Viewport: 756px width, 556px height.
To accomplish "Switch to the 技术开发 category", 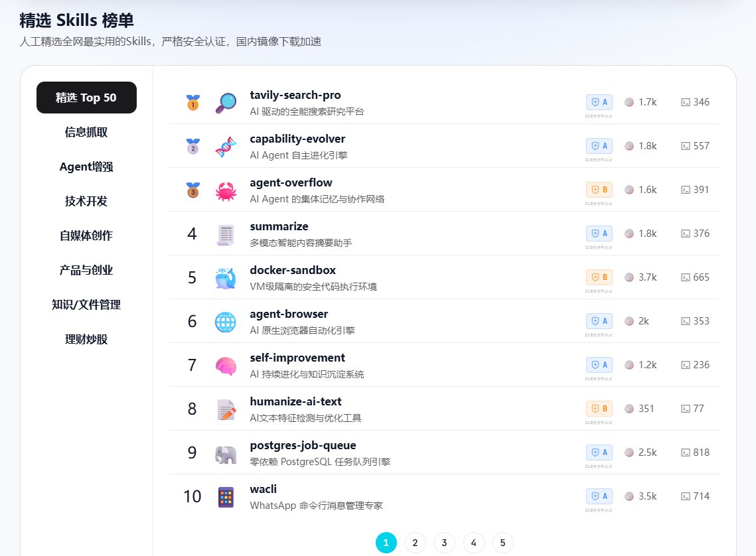I will pyautogui.click(x=86, y=201).
